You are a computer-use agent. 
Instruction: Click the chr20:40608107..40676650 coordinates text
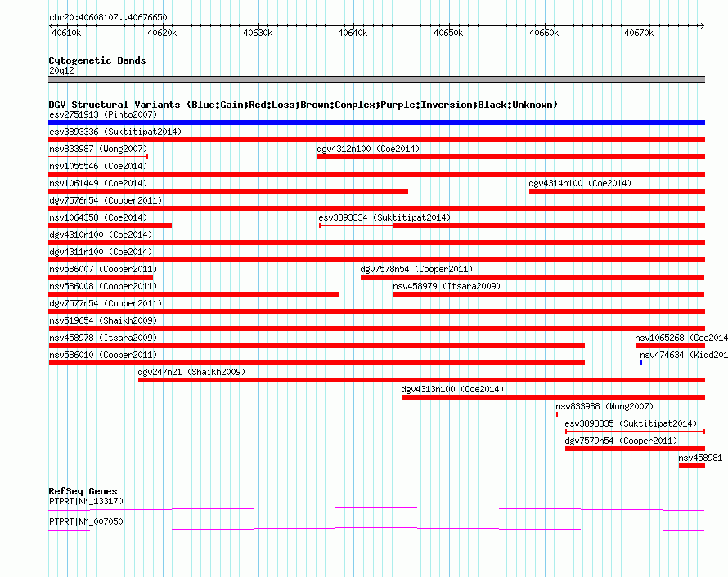pyautogui.click(x=108, y=17)
